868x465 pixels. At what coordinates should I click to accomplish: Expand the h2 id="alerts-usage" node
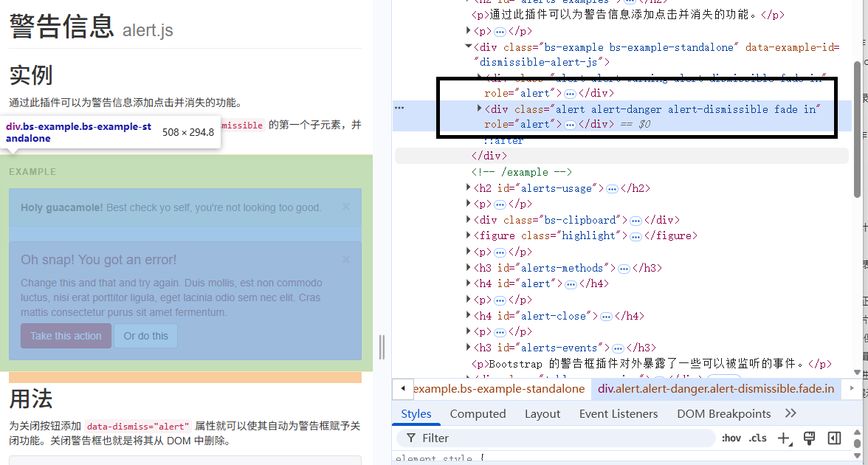[468, 188]
